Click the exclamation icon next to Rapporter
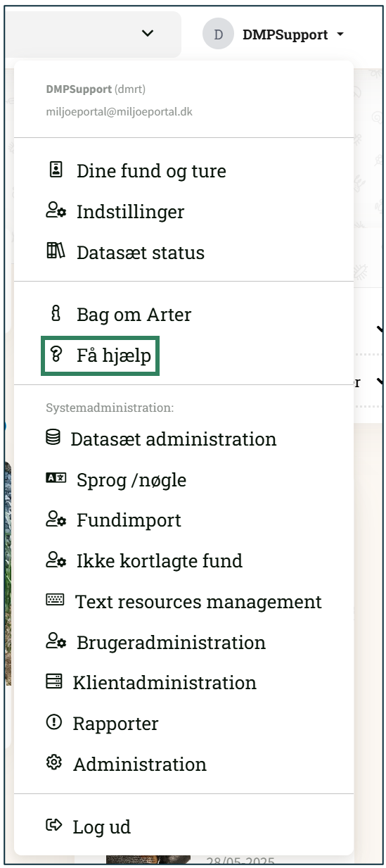Screen dimensions: 386x868 pyautogui.click(x=53, y=722)
